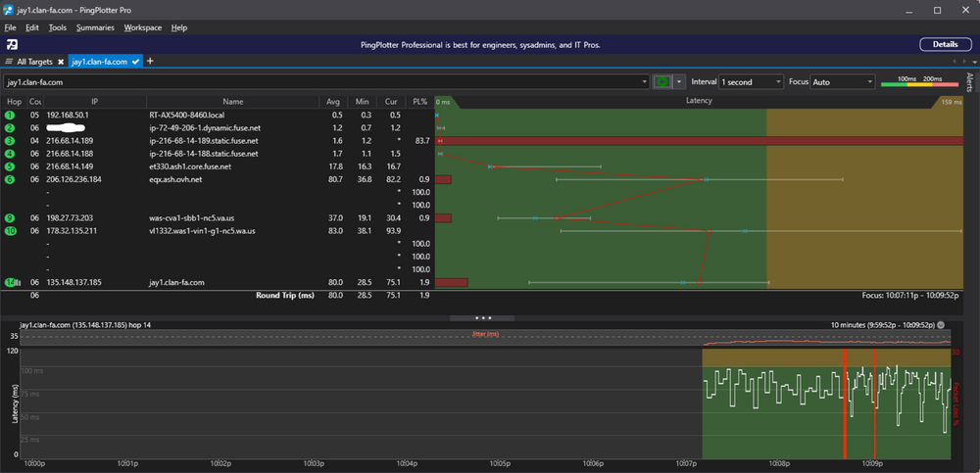Select the hop 1 green circle icon

pyautogui.click(x=10, y=115)
